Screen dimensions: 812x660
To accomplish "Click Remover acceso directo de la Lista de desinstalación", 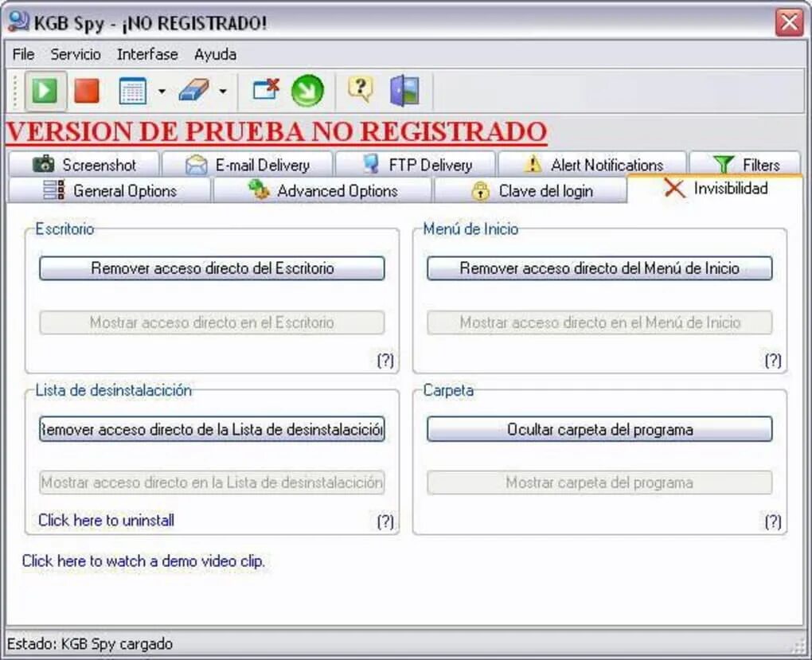I will (212, 429).
